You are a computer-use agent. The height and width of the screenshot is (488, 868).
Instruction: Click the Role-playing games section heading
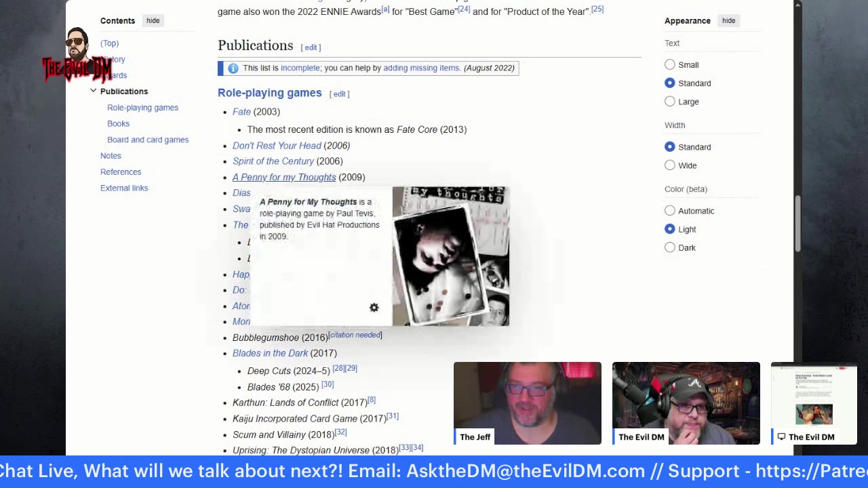(x=269, y=93)
